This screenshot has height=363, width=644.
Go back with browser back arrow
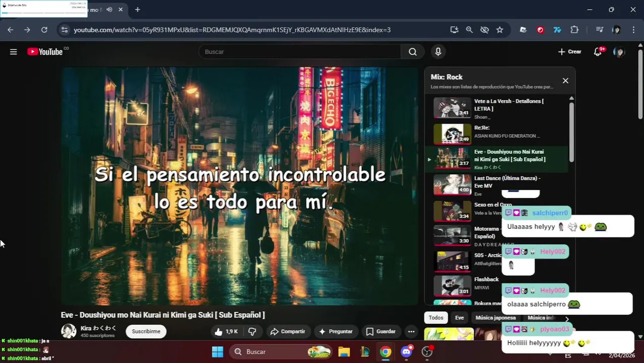[11, 30]
